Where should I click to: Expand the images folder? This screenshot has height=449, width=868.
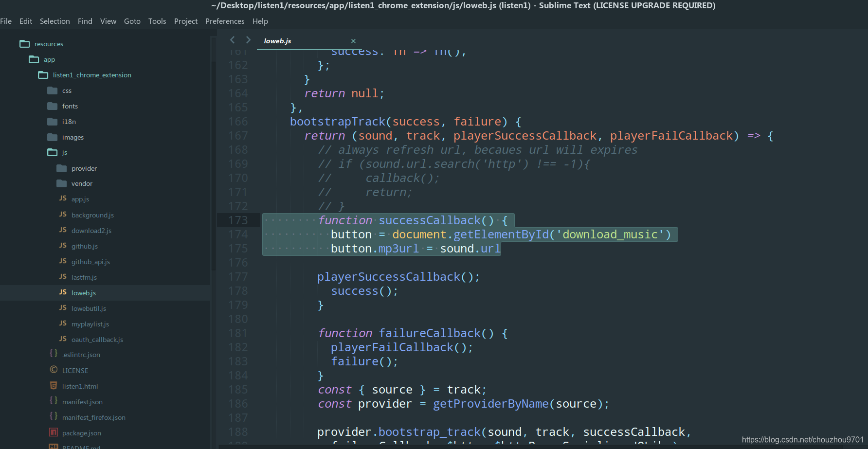coord(52,137)
